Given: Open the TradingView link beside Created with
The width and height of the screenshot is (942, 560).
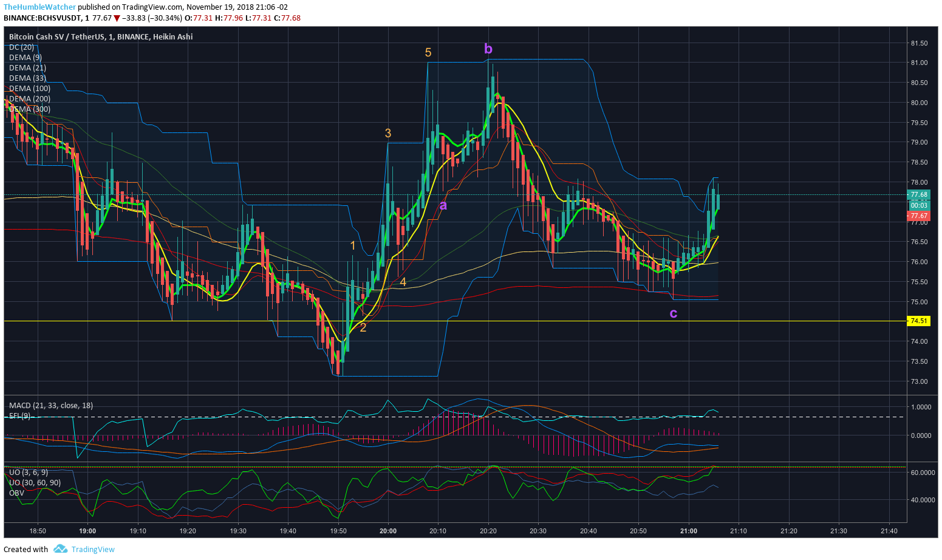Looking at the screenshot, I should [93, 549].
